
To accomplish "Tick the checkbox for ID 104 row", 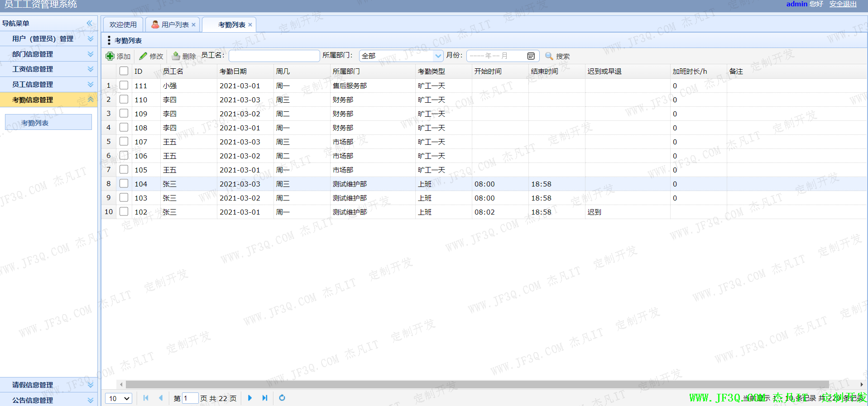I will tap(124, 183).
